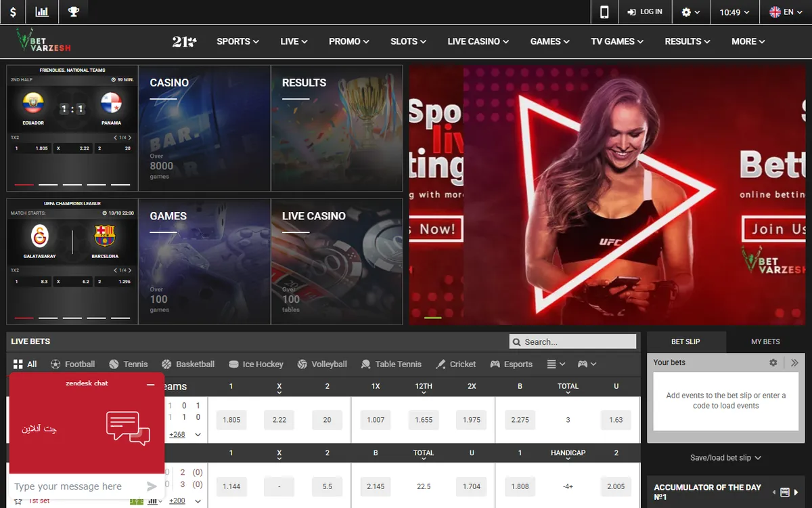Open bet slip settings gear icon
Image resolution: width=812 pixels, height=508 pixels.
point(773,362)
